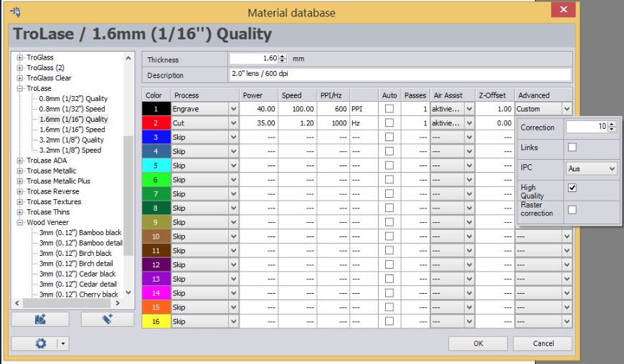The width and height of the screenshot is (624, 364).
Task: Click the Cancel button
Action: [x=543, y=343]
